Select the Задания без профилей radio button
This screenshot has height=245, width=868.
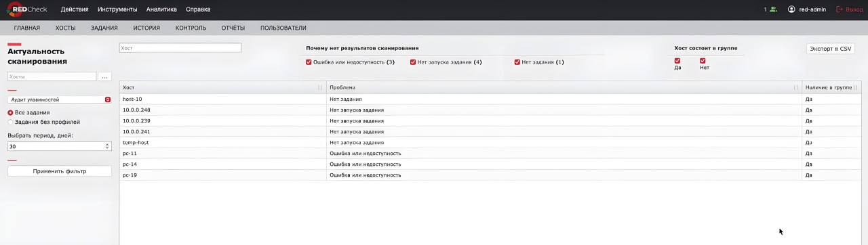[10, 122]
